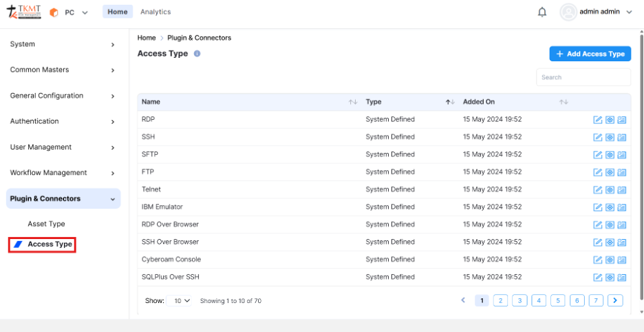
Task: Jump to page 7 of results
Action: click(x=596, y=301)
